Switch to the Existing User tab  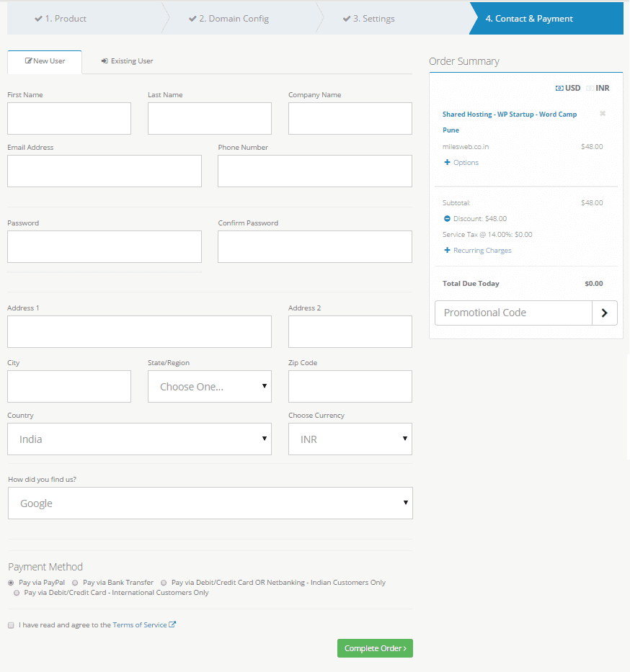point(127,61)
